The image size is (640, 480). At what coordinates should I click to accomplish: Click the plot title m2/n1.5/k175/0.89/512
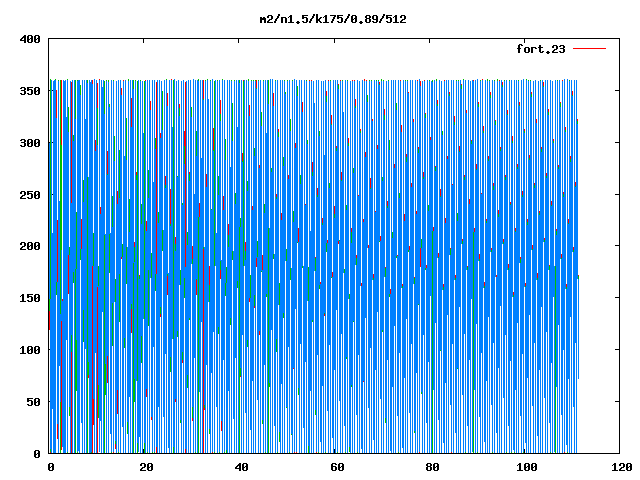(333, 19)
